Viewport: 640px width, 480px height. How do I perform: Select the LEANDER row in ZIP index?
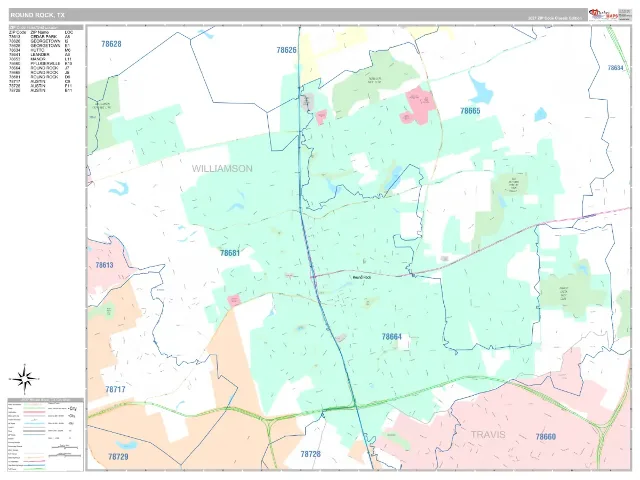coord(40,55)
